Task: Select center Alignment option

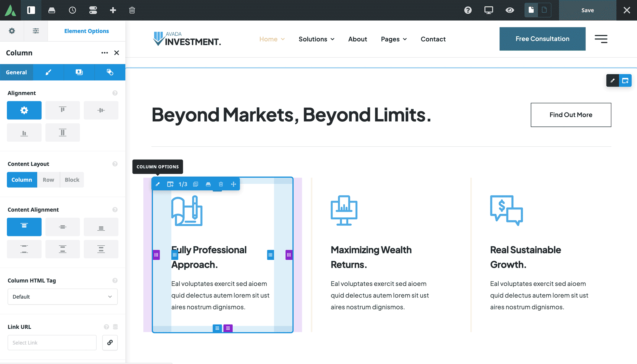Action: (x=101, y=110)
